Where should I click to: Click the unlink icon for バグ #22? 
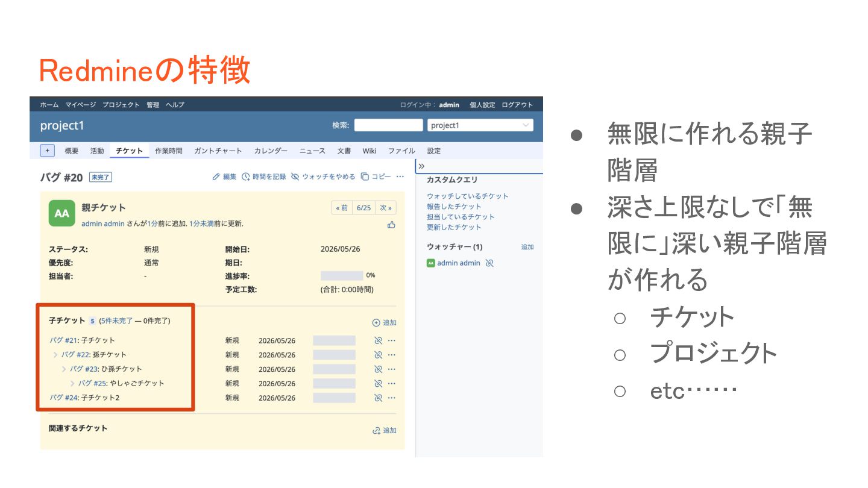click(x=379, y=355)
